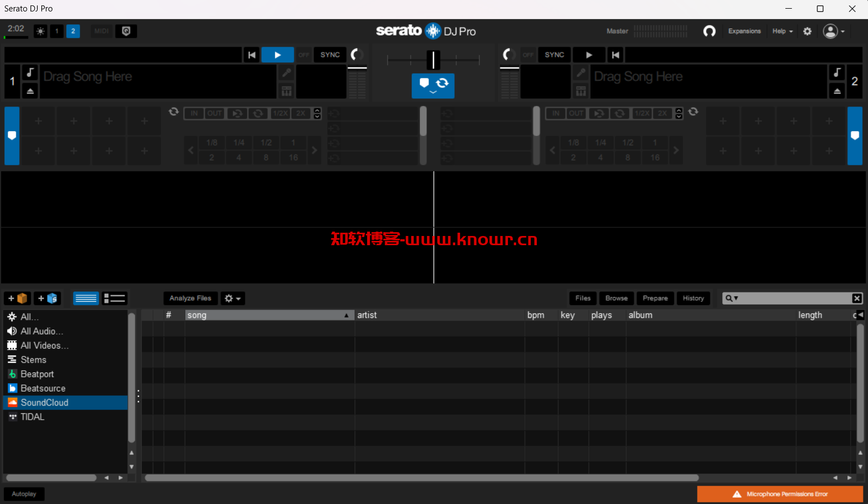The image size is (868, 504).
Task: Click the brightness display mode icon
Action: point(40,31)
